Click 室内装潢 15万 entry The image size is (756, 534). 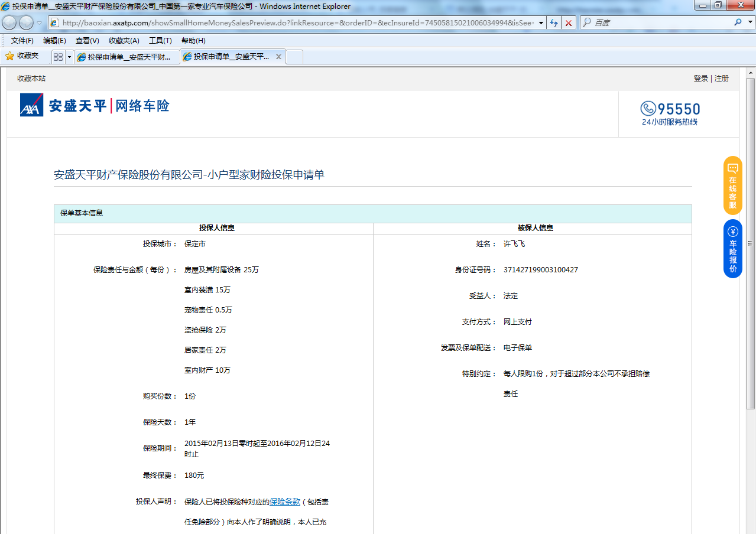(x=207, y=290)
